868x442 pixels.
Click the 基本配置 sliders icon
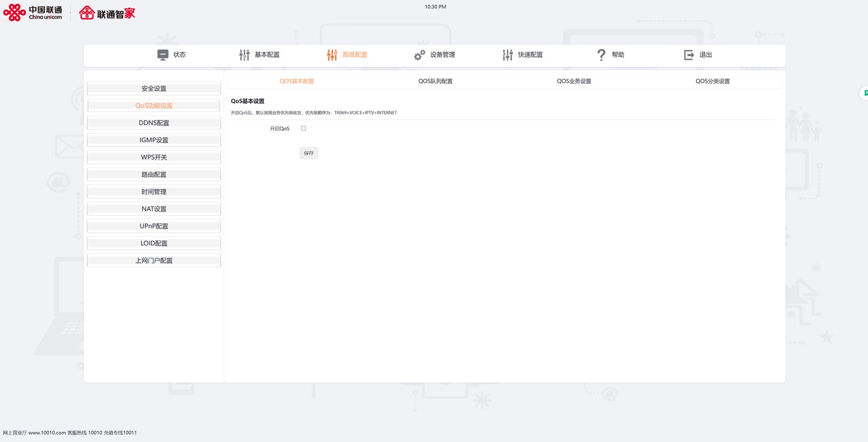point(245,55)
